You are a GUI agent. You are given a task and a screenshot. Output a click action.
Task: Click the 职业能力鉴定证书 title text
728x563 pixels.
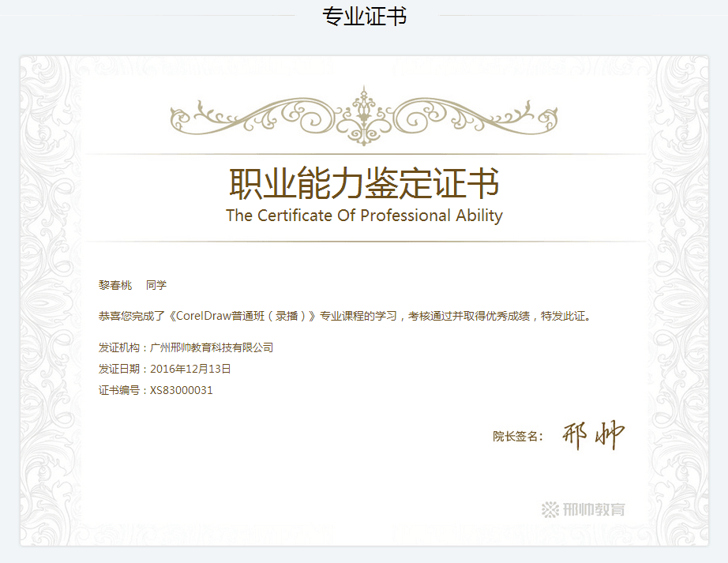tap(365, 183)
